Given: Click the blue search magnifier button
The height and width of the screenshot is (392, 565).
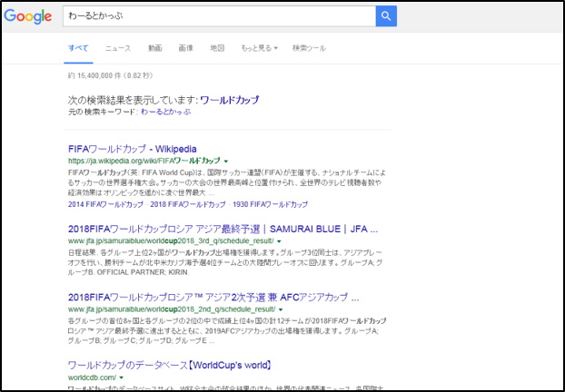Looking at the screenshot, I should tap(386, 15).
